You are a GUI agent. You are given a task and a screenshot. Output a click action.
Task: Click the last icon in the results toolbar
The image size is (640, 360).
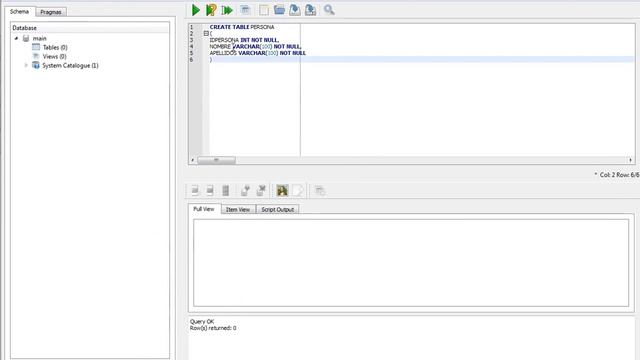[320, 190]
